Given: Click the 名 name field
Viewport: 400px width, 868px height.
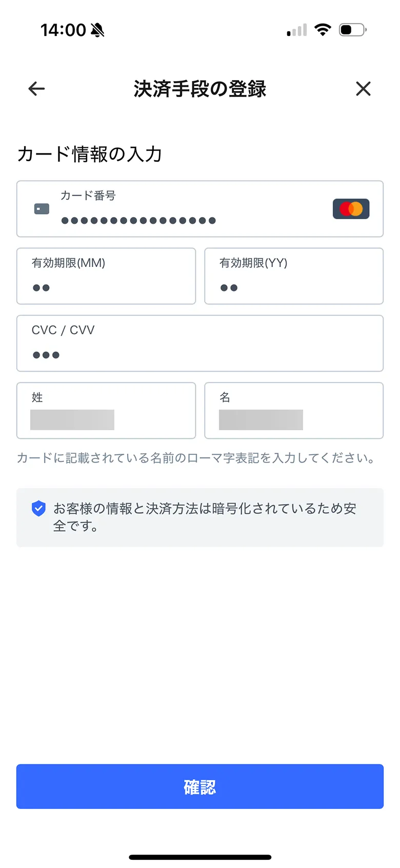Looking at the screenshot, I should [294, 411].
